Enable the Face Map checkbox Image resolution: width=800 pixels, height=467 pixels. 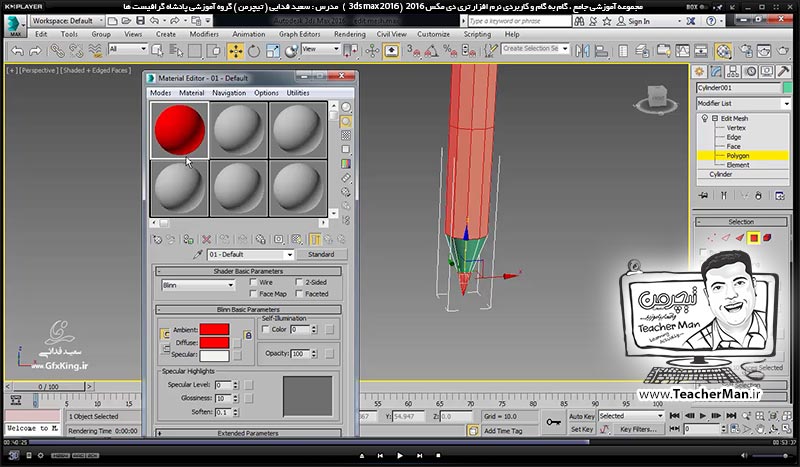[x=253, y=293]
